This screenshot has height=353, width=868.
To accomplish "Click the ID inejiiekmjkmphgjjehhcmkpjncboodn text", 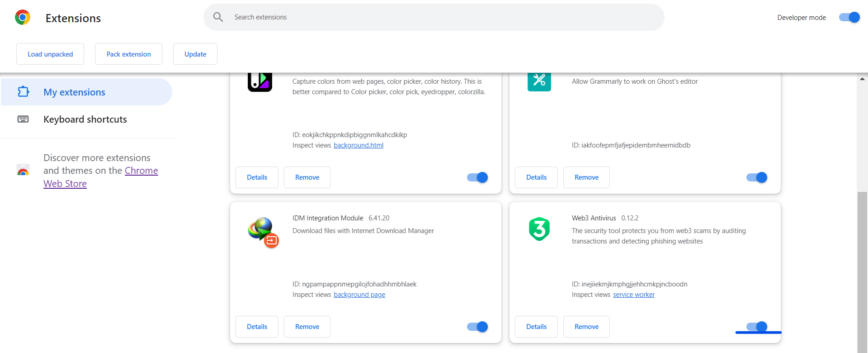I will click(x=629, y=284).
